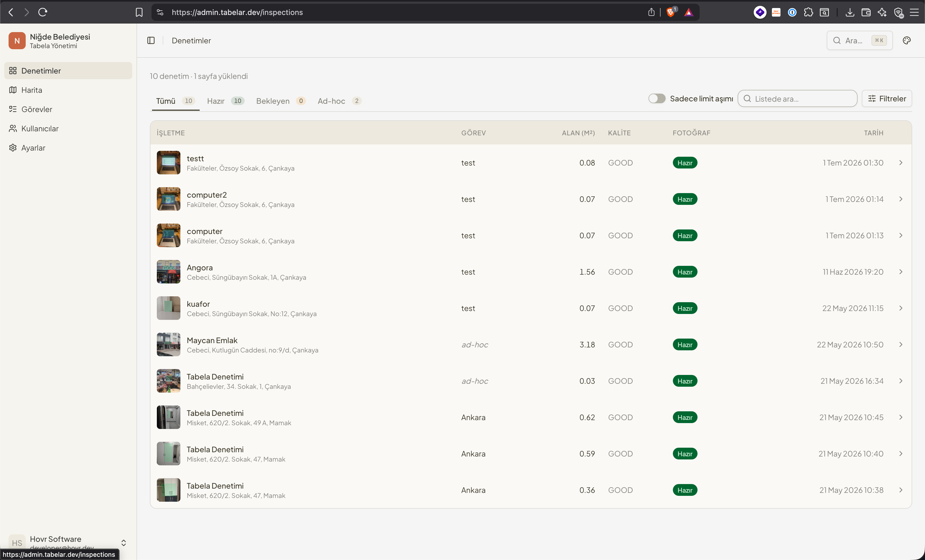
Task: Go to Denetimler in sidebar
Action: [x=68, y=71]
